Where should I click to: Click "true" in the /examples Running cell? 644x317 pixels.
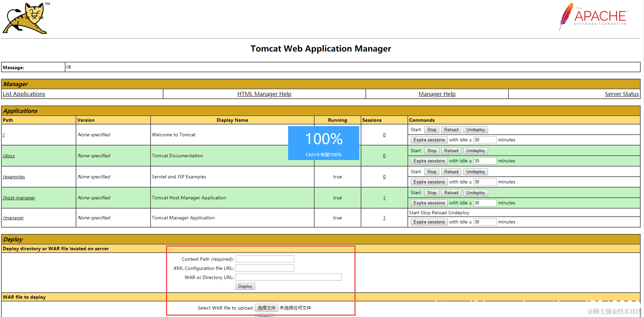click(337, 177)
